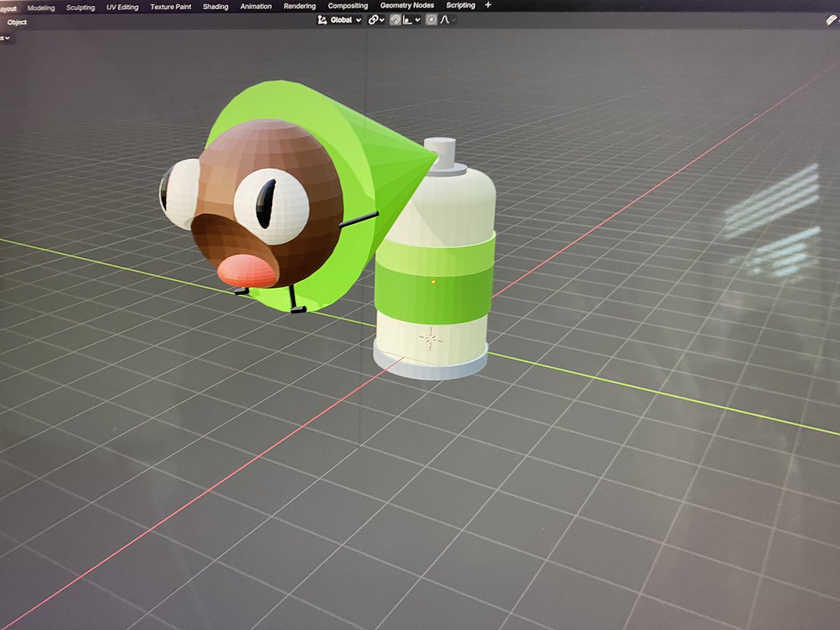Add a new workspace with plus button

(x=488, y=5)
